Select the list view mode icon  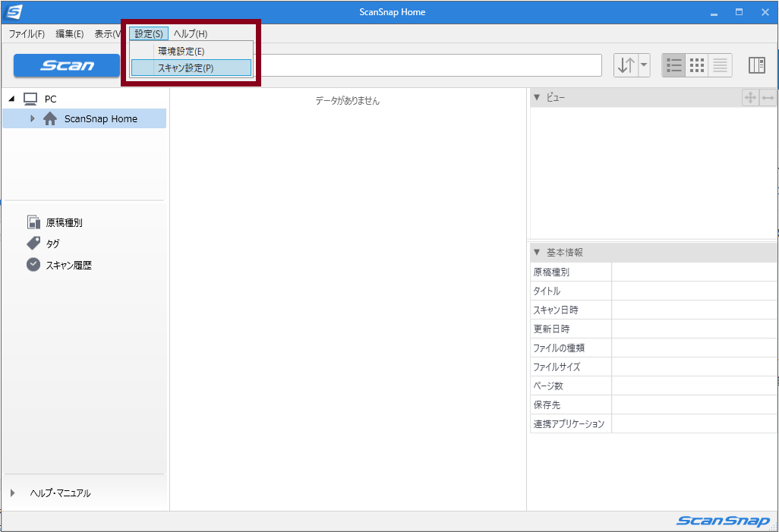click(x=674, y=65)
